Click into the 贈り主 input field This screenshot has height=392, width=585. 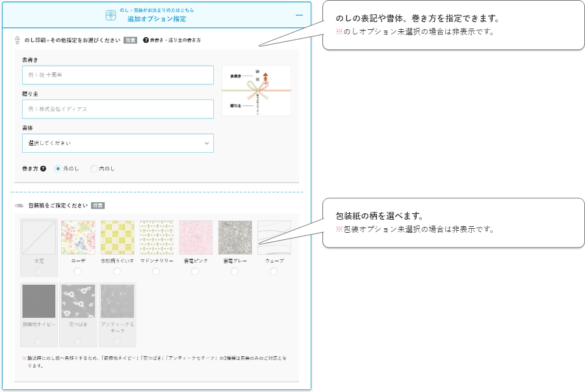click(118, 109)
